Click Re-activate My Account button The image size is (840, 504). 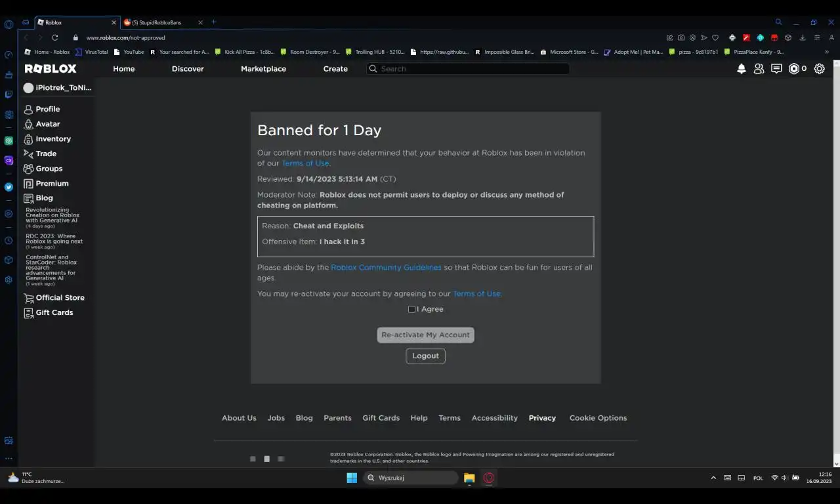point(425,335)
